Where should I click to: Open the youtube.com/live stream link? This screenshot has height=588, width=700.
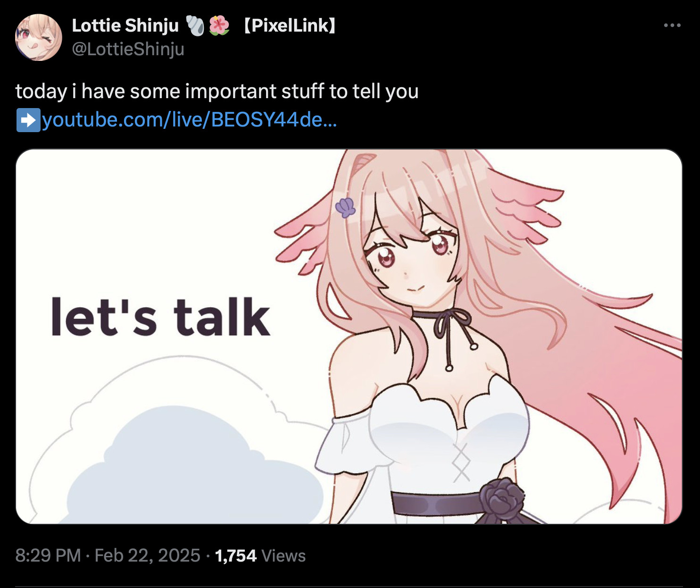point(189,120)
